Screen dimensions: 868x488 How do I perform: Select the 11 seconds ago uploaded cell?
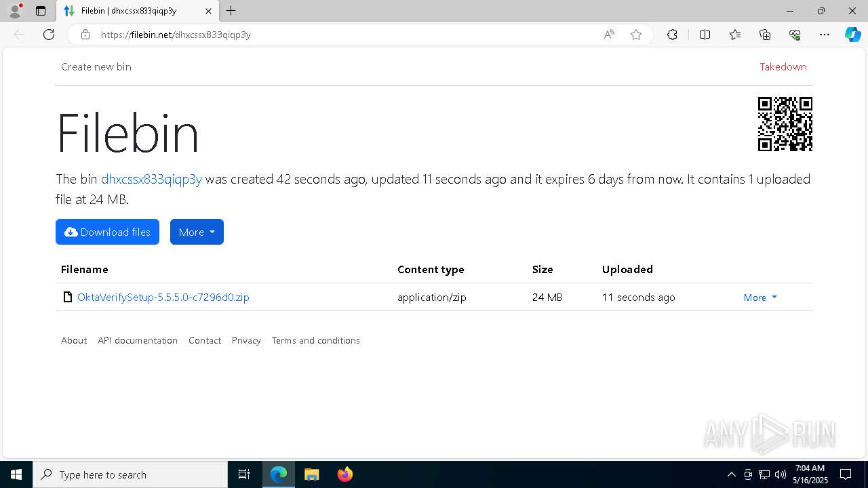[638, 297]
